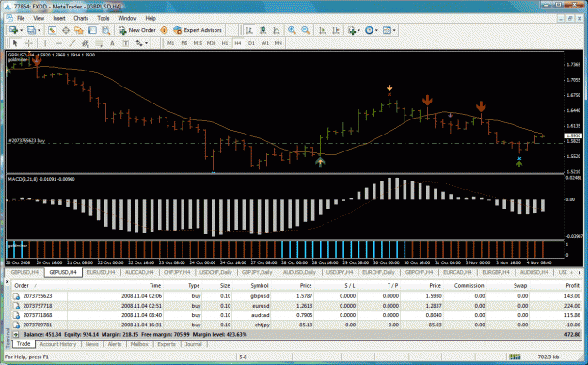Screen dimensions: 588x365
Task: Switch to the EURUSD,H4 chart tab
Action: (x=102, y=272)
